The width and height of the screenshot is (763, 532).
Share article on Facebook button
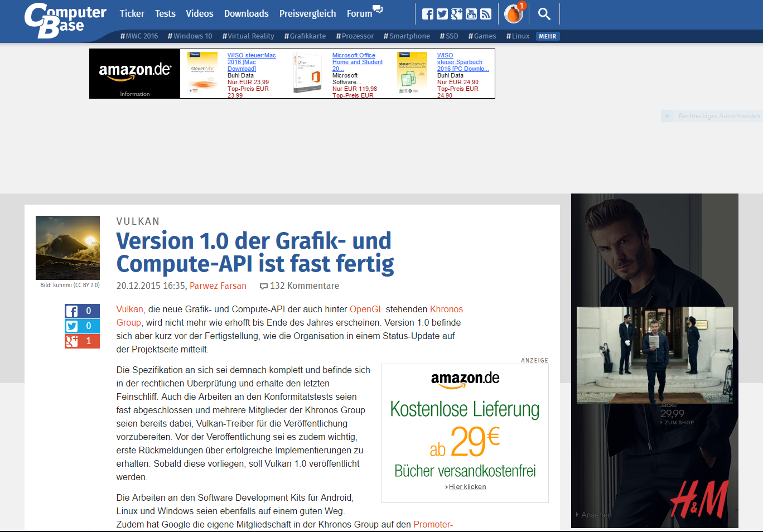(x=82, y=311)
